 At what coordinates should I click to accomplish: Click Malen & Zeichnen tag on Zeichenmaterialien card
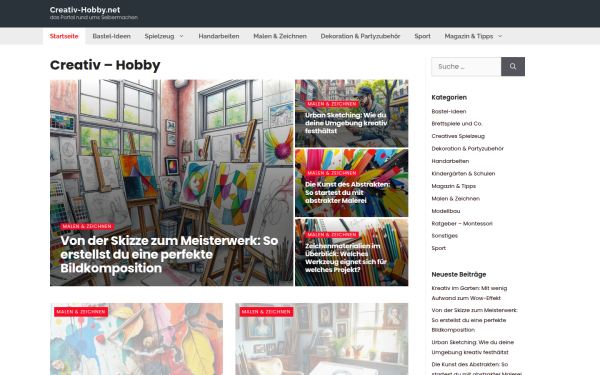tap(331, 235)
